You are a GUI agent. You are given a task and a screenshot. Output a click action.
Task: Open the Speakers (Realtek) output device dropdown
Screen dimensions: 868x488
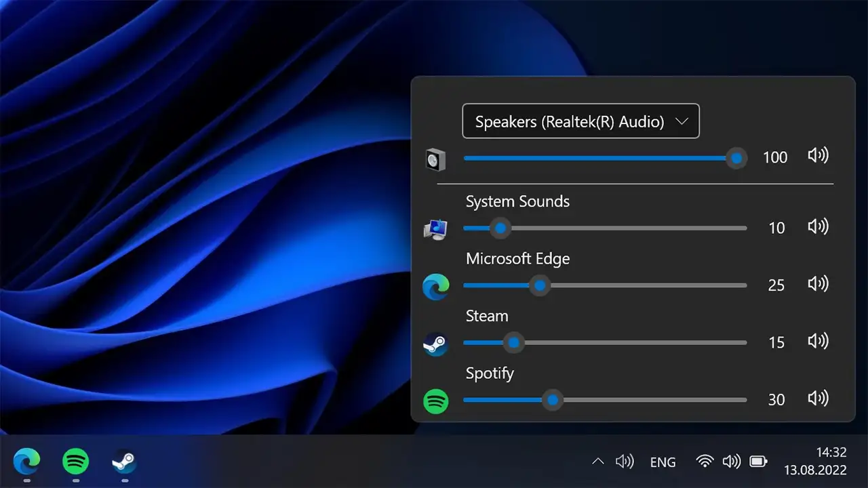580,121
